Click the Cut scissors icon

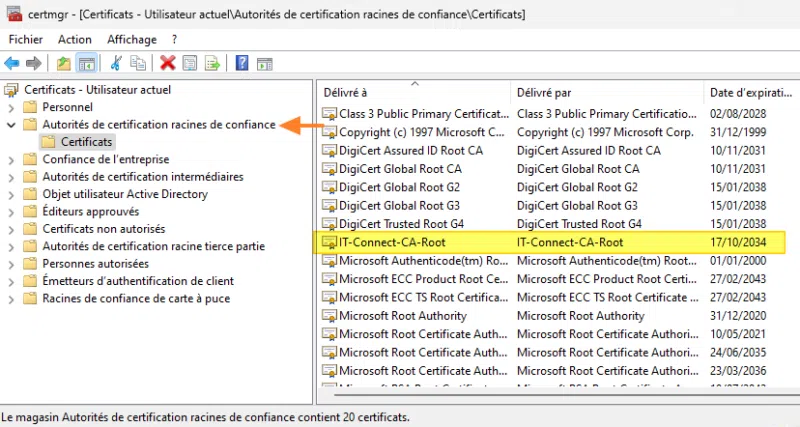pos(116,63)
